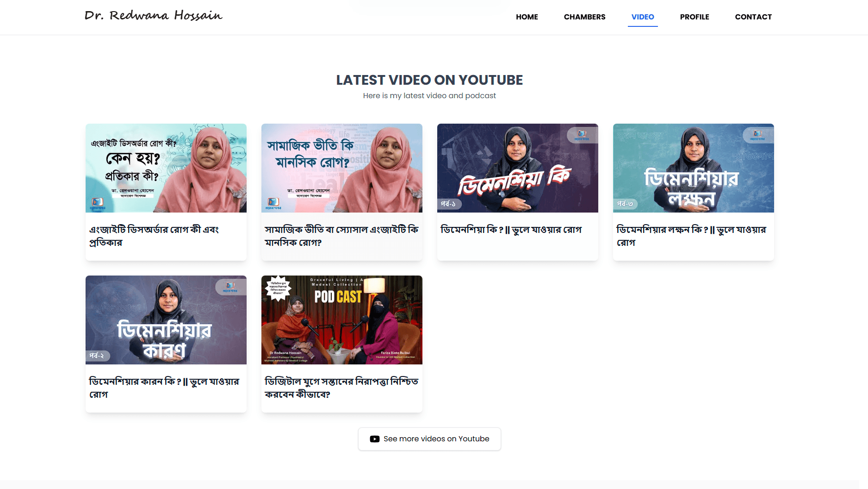
Task: Open the CHAMBERS page
Action: [x=584, y=17]
